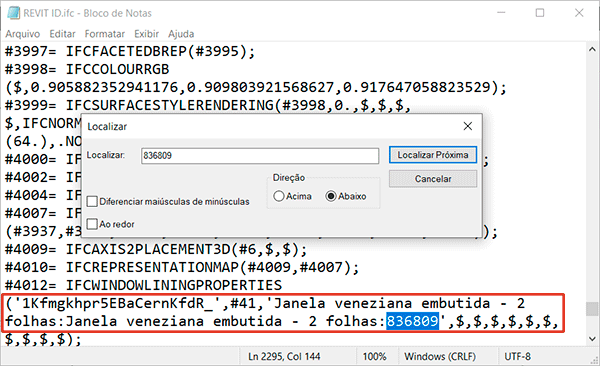Close the Localizar dialog
Screen dimensions: 600x366
coord(468,126)
